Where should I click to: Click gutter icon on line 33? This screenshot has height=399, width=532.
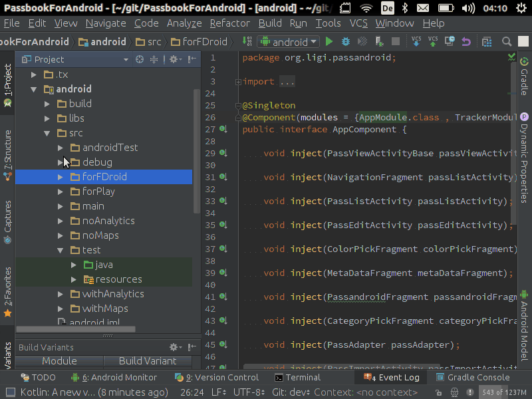coord(223,201)
